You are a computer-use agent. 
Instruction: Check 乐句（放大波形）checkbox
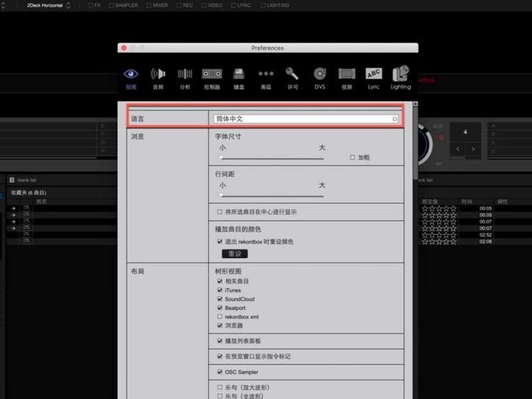(219, 387)
